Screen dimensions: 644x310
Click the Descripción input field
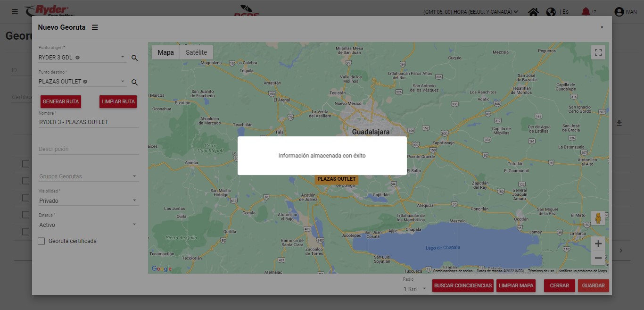click(x=88, y=149)
